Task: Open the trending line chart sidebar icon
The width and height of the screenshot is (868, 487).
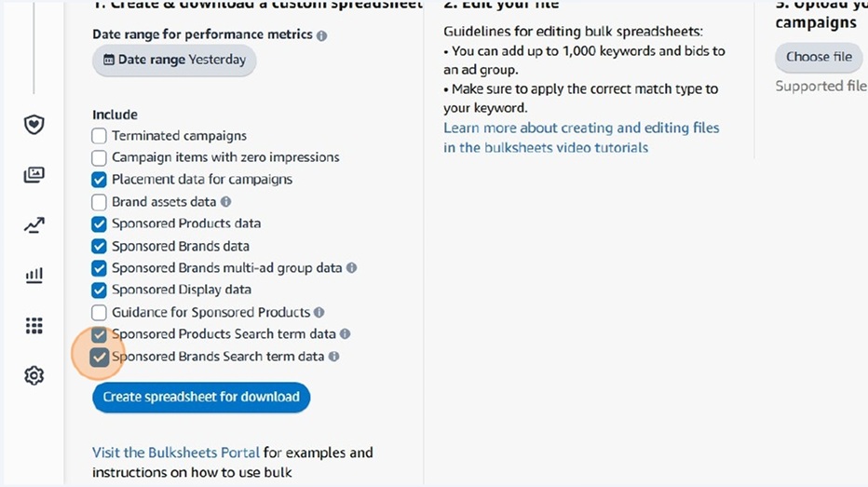Action: (x=34, y=225)
